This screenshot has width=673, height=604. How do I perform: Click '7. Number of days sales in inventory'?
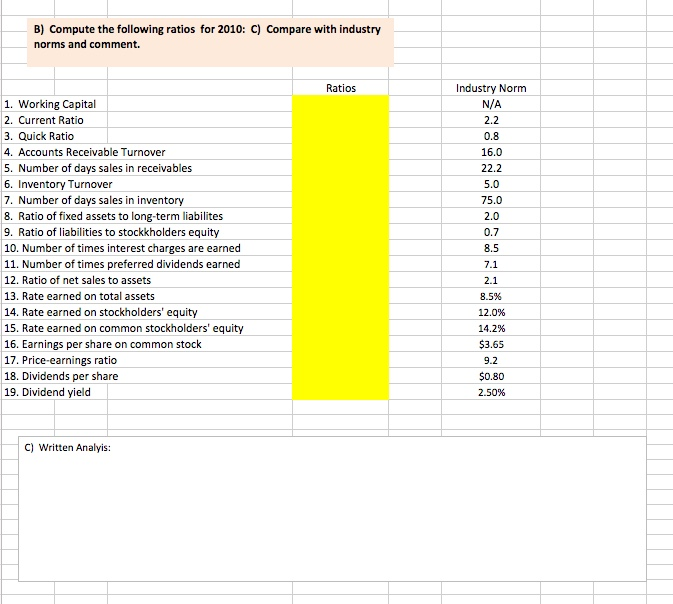tap(94, 200)
